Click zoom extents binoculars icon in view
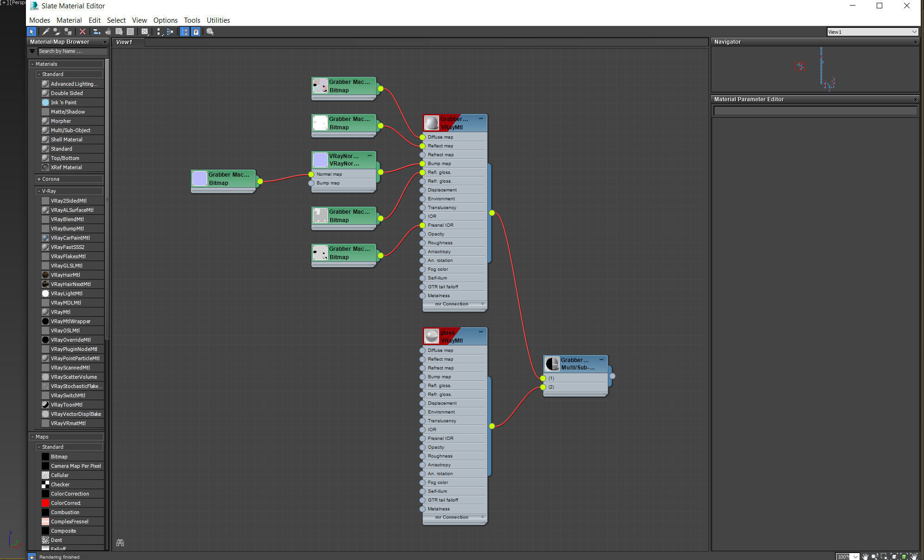Image resolution: width=924 pixels, height=560 pixels. click(120, 542)
